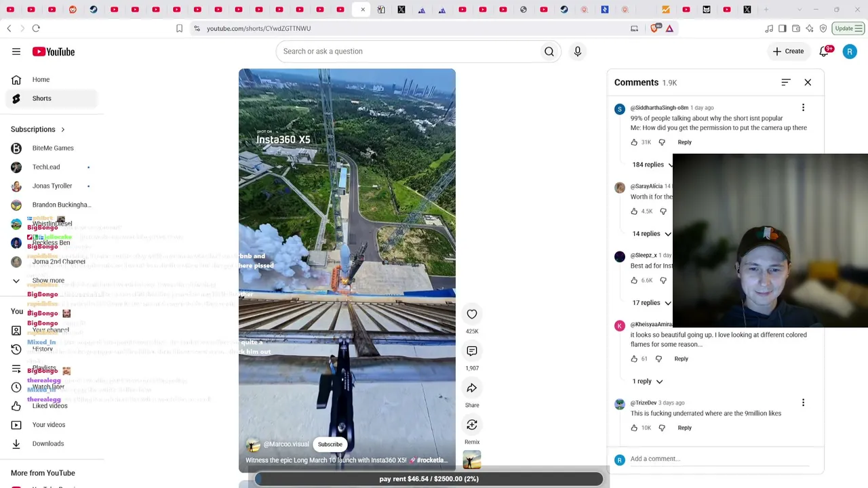Expand Show more subscriptions
The image size is (868, 488).
pyautogui.click(x=47, y=281)
